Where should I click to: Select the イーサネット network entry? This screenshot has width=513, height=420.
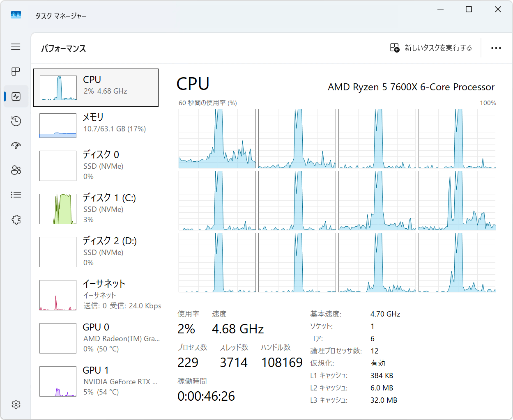[96, 295]
